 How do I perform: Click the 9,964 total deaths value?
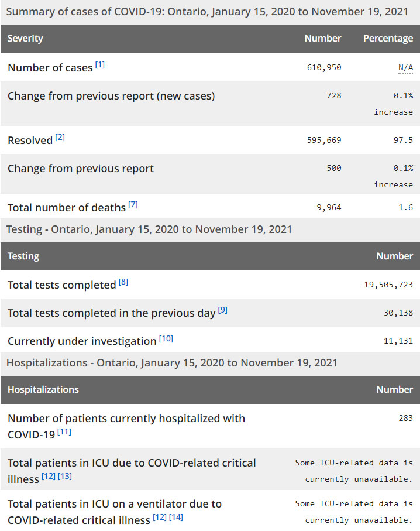point(329,207)
